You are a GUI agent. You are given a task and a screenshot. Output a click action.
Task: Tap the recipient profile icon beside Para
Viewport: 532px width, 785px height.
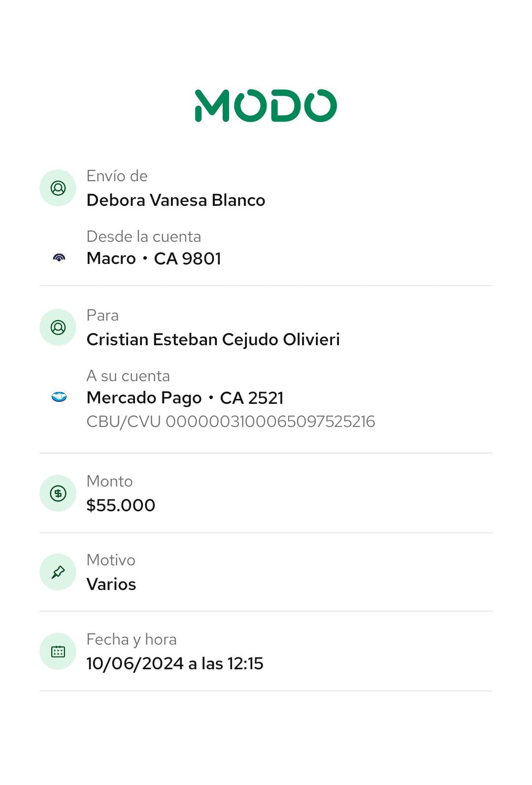(58, 327)
